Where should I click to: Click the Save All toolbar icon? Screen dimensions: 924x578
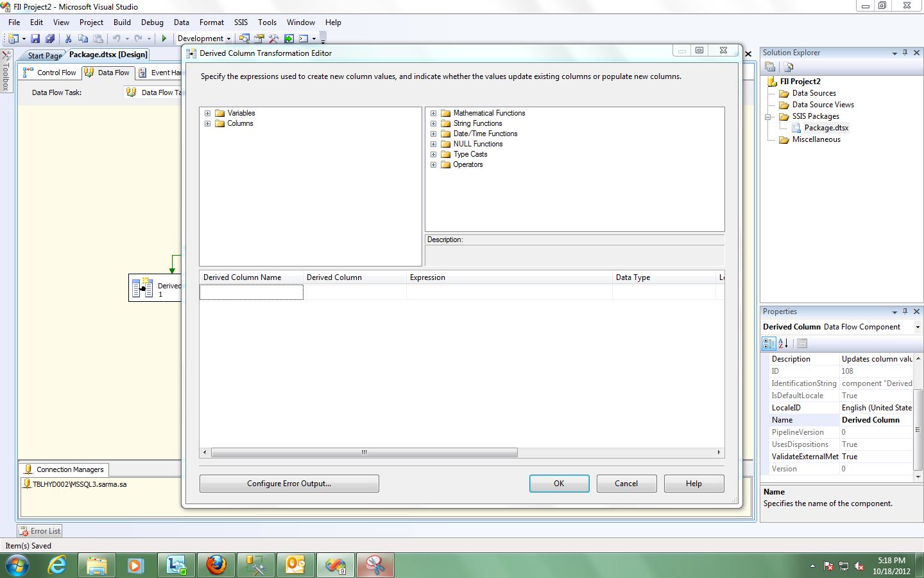coord(51,39)
